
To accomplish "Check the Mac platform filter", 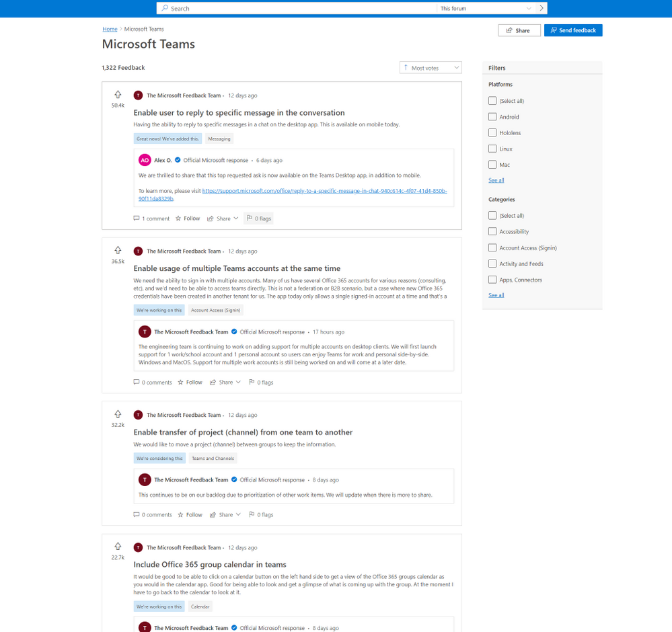I will coord(492,165).
